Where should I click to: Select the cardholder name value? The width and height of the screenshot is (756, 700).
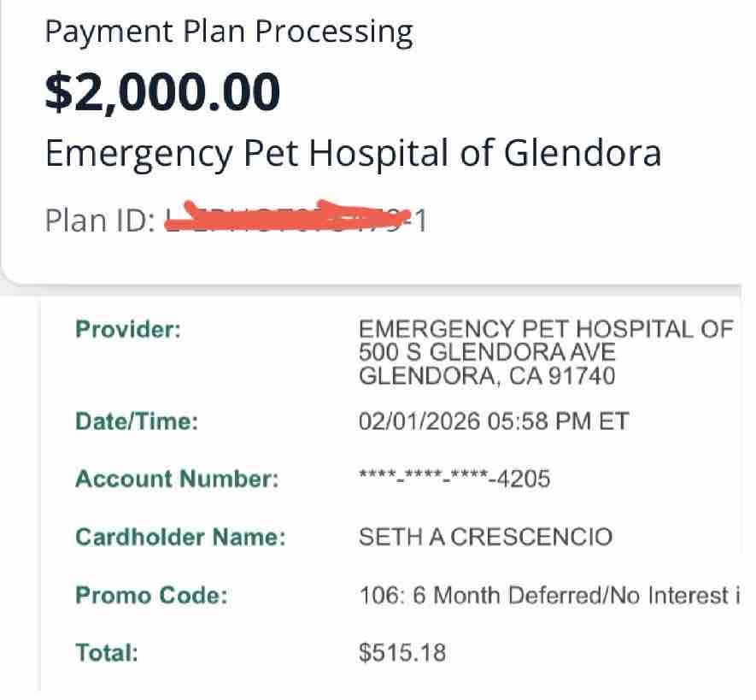tap(485, 538)
